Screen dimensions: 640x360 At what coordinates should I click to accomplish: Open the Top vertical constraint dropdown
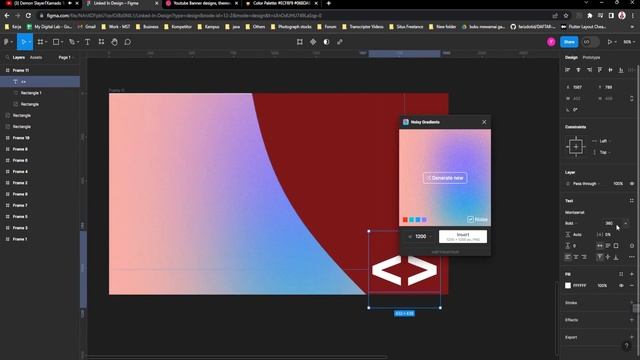(604, 152)
